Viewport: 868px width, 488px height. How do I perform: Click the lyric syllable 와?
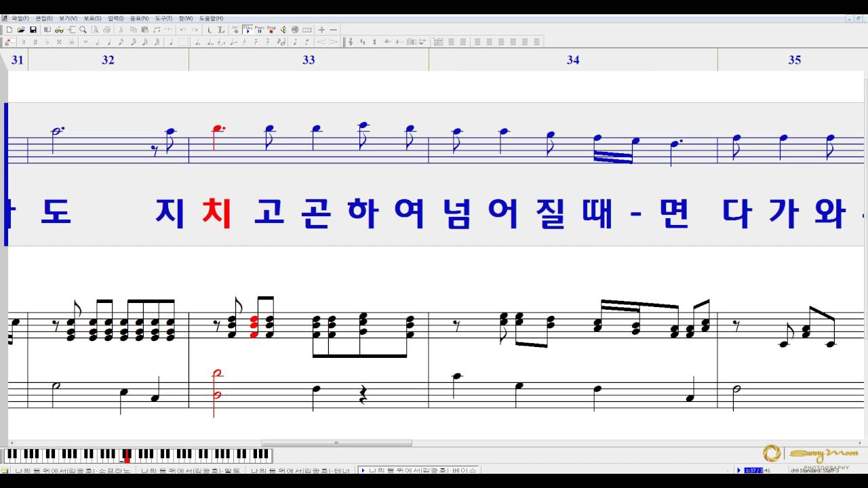pyautogui.click(x=830, y=213)
